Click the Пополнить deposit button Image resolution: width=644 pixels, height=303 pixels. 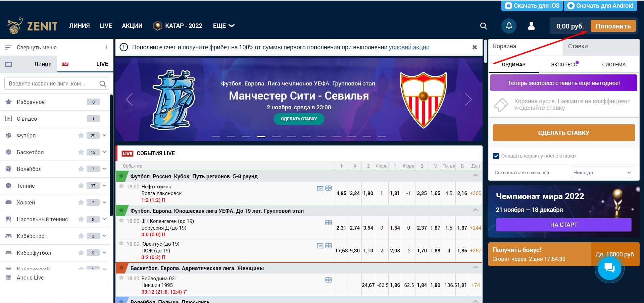pyautogui.click(x=613, y=26)
